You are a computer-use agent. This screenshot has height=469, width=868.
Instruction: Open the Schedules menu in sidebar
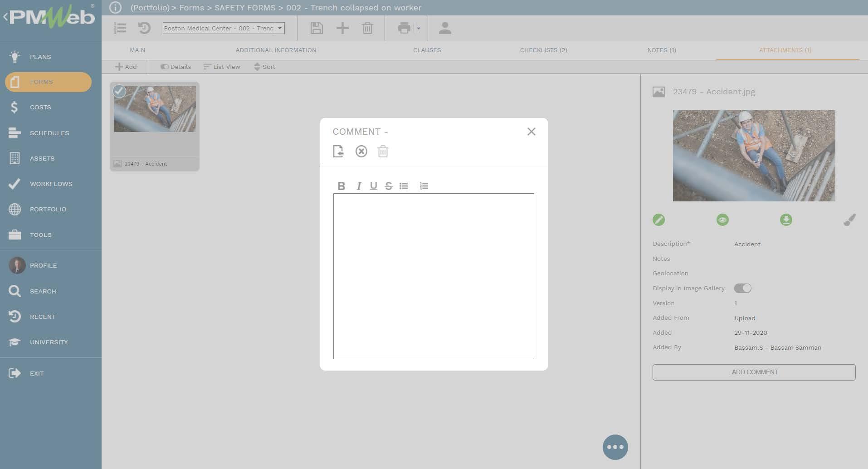click(x=49, y=133)
